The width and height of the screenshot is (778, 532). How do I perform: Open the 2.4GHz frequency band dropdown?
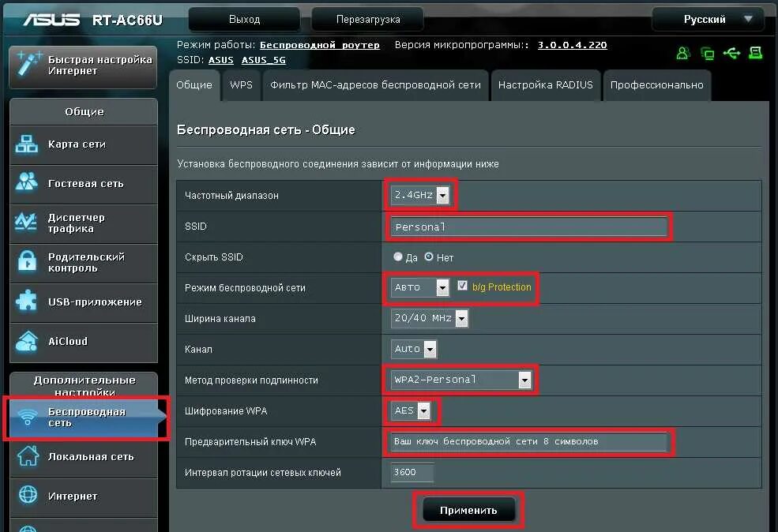[x=419, y=195]
